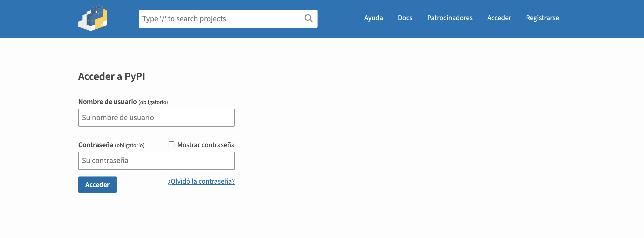Click '(obligatorio)' beside Nombre de usuario

tap(153, 102)
